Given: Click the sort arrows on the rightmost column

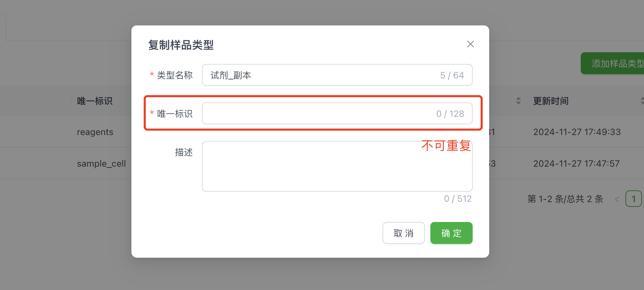Looking at the screenshot, I should pos(642,101).
